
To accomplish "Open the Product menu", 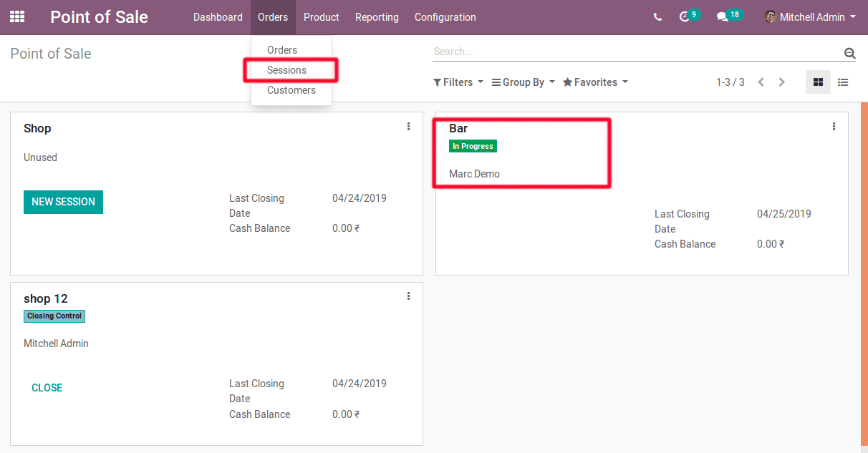I will click(322, 17).
